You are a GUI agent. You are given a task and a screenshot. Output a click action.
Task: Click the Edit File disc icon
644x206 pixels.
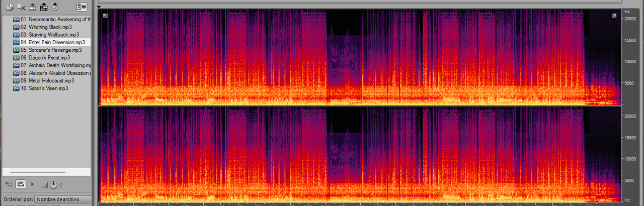55,7
